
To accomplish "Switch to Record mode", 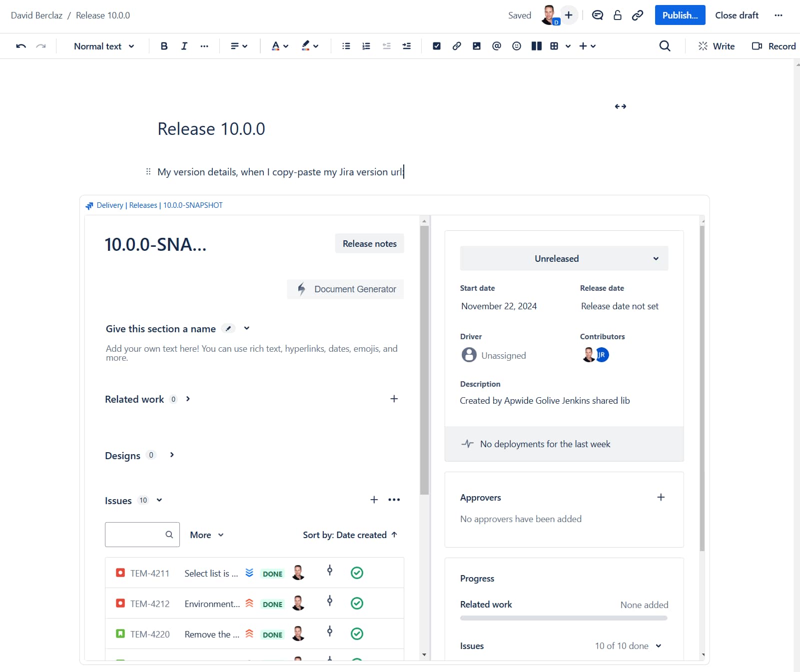I will pyautogui.click(x=773, y=46).
